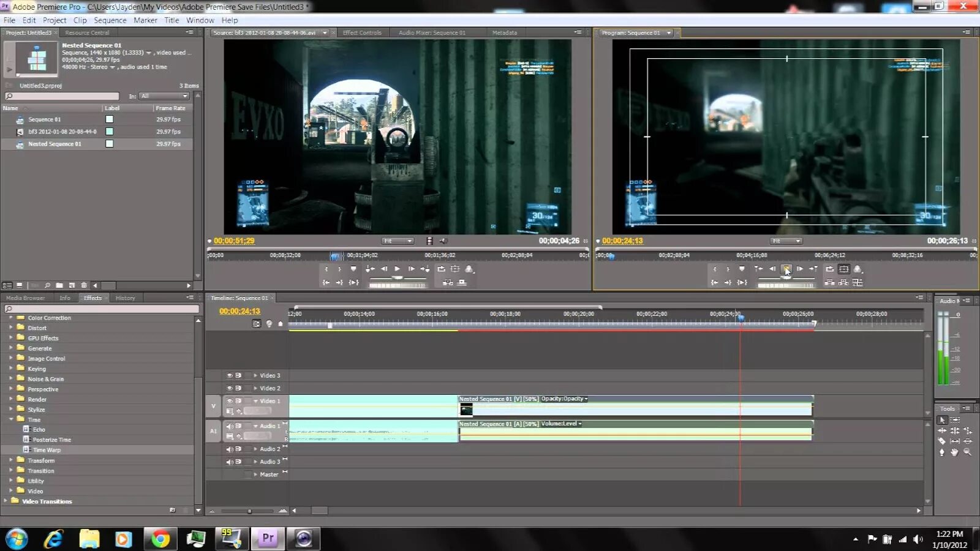The image size is (980, 551).
Task: Open the Sequence menu
Action: tap(110, 20)
